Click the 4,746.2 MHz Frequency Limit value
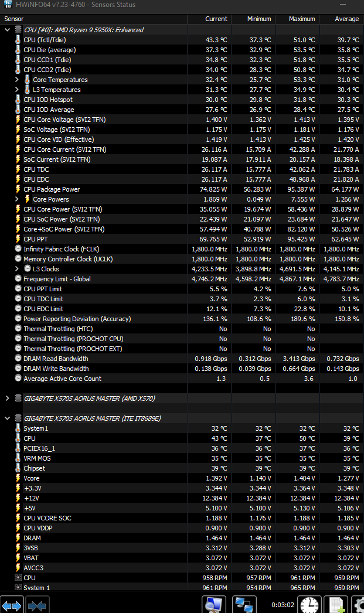Screen dimensions: 364x613 click(209, 279)
